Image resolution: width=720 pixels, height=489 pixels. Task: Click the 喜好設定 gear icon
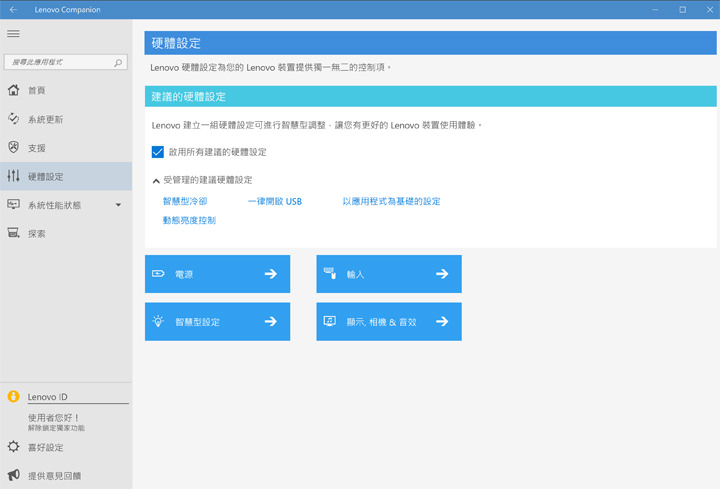[13, 447]
